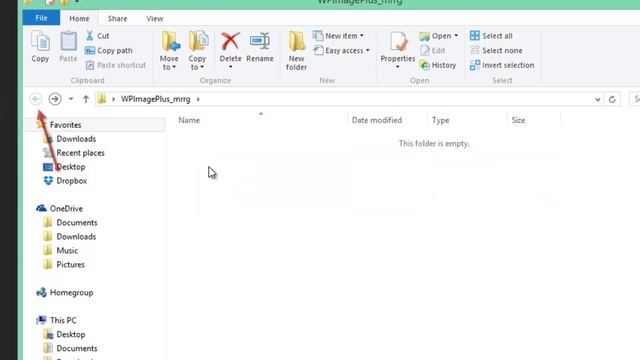Open the Open button dropdown arrow

456,36
